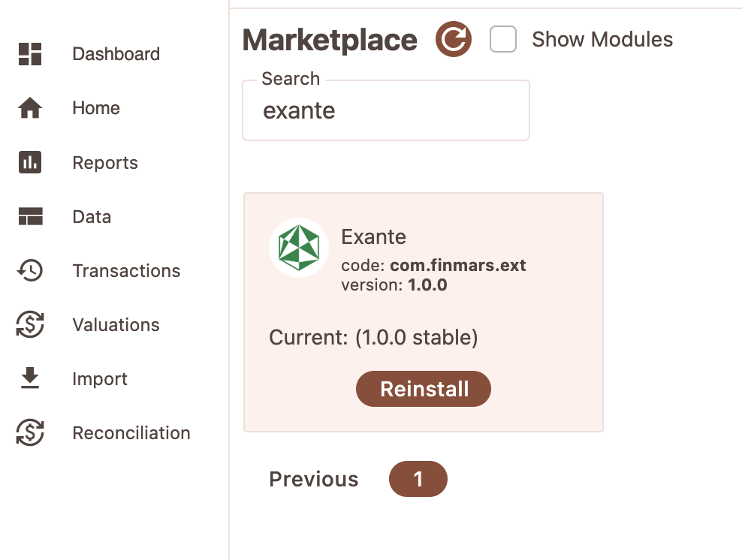
Task: Click the Home house icon
Action: (30, 108)
